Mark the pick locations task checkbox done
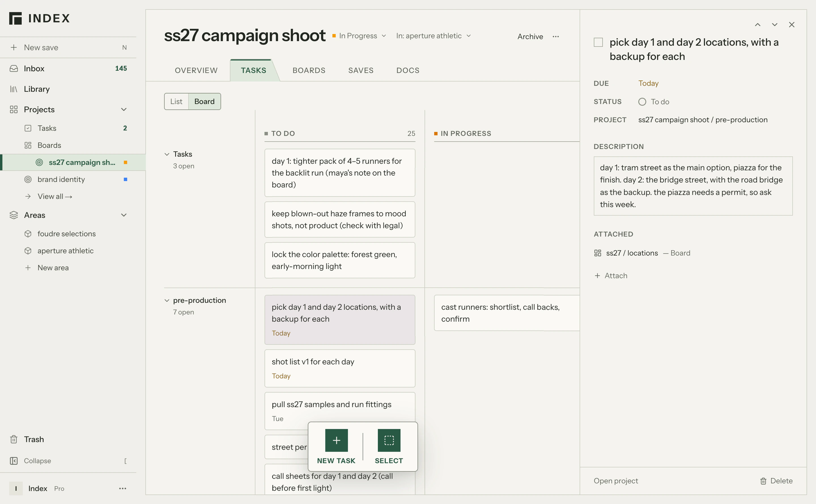Viewport: 816px width, 504px height. (598, 42)
